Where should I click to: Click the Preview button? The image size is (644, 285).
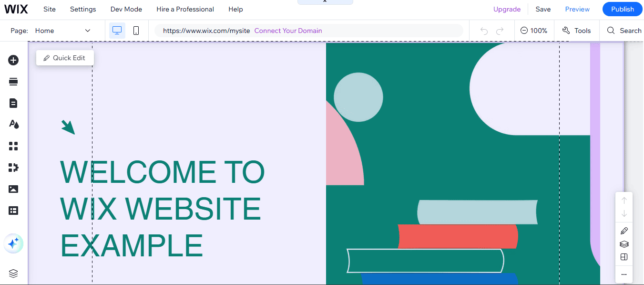tap(577, 9)
